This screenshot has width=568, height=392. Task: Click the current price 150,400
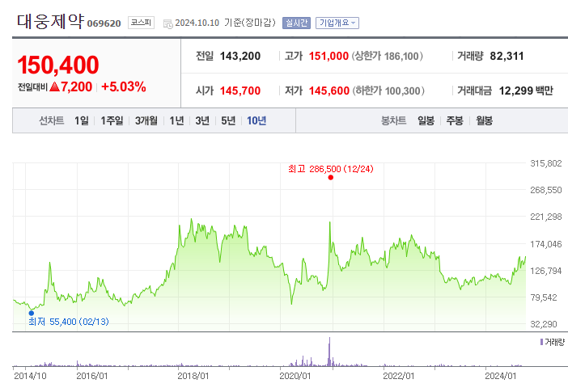tap(58, 65)
